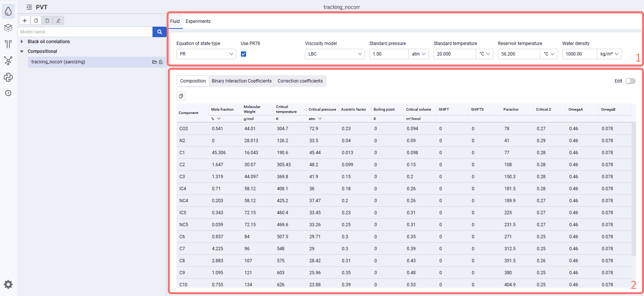
Task: Click the SHIFTS column header
Action: coord(477,110)
